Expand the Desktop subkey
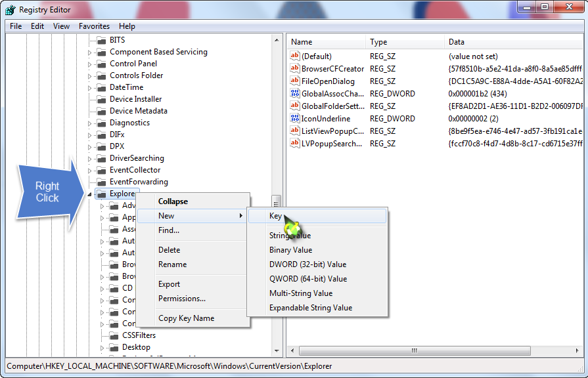The image size is (588, 378). 102,348
